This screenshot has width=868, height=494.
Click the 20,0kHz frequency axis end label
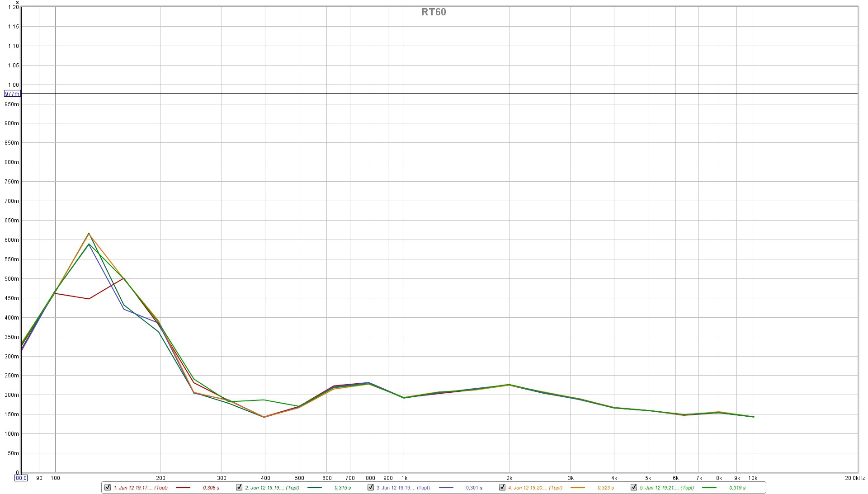[854, 478]
